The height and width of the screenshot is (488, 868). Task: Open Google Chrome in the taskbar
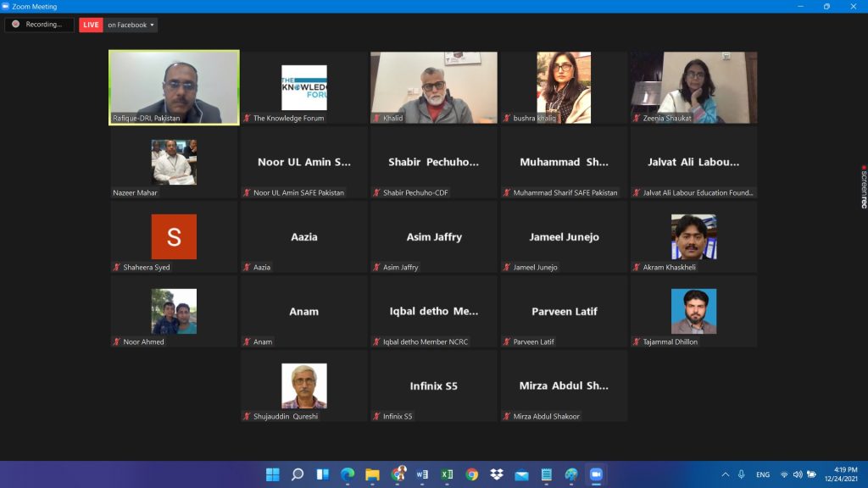tap(471, 474)
